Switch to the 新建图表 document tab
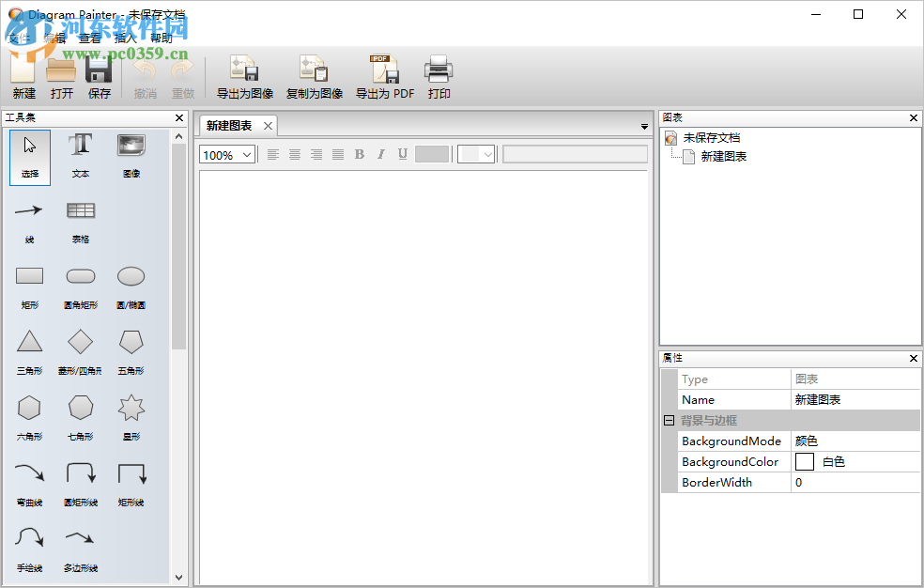 [x=230, y=124]
